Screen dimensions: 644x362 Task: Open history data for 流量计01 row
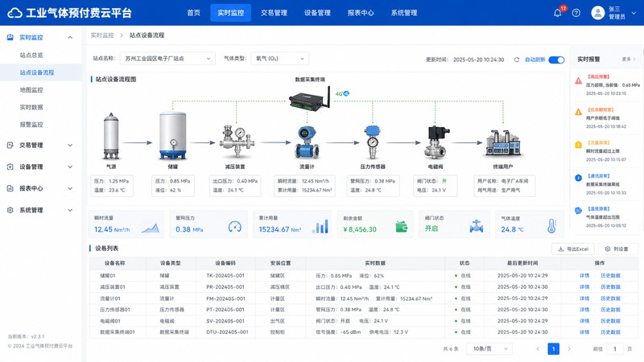pos(610,298)
